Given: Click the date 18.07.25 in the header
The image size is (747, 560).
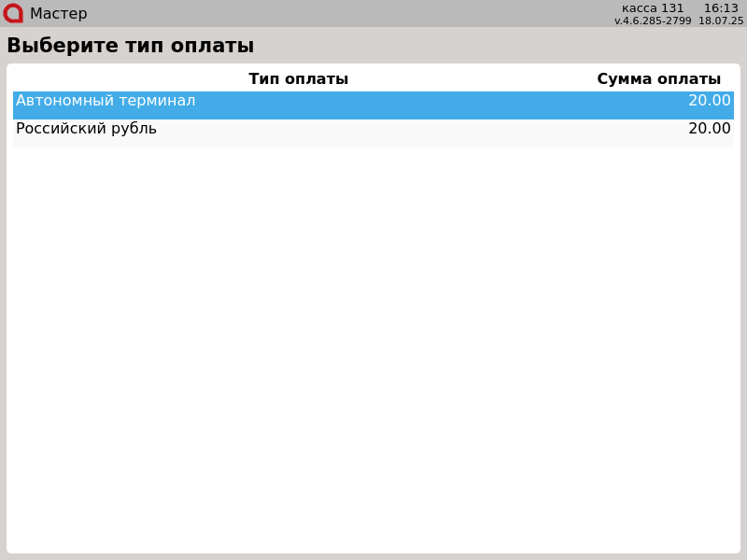Looking at the screenshot, I should point(721,21).
